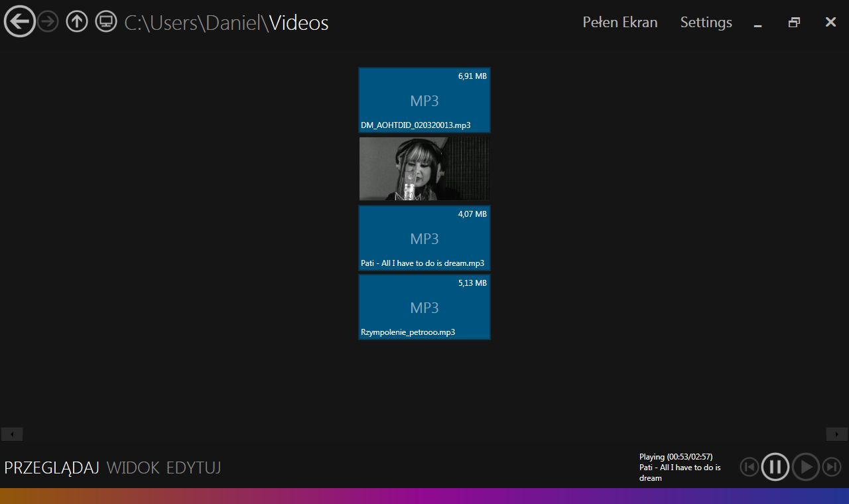Open the Rzympolenie_petrooo.mp3 tile
The height and width of the screenshot is (504, 849).
click(x=424, y=307)
